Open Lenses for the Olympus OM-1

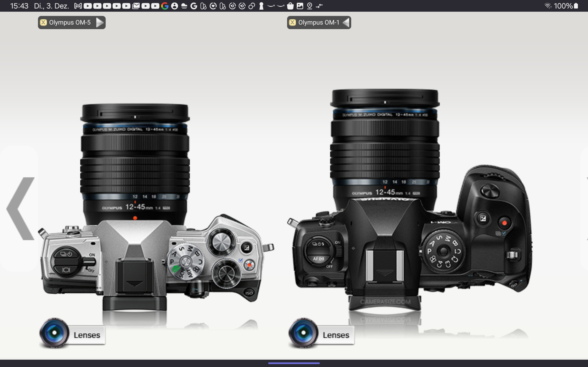(336, 335)
